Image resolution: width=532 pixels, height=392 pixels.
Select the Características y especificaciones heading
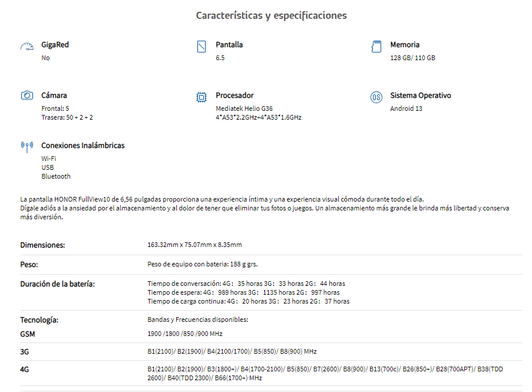pos(272,15)
